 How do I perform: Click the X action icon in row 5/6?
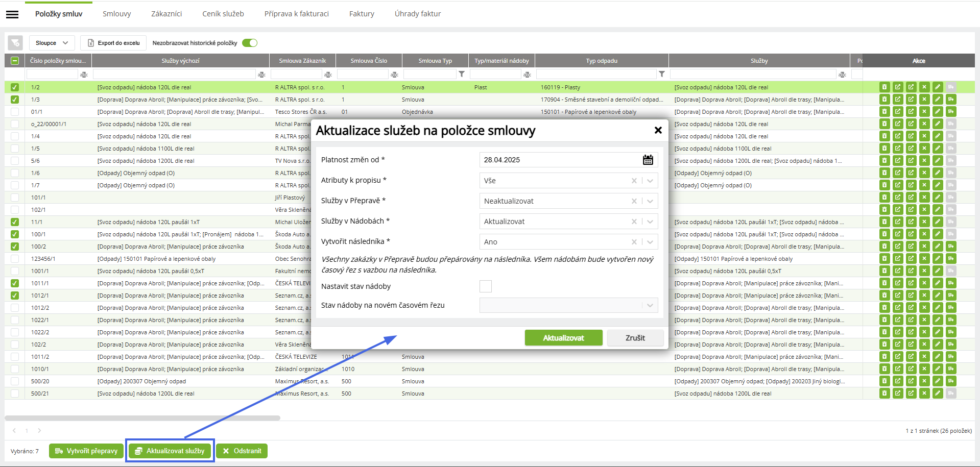924,161
